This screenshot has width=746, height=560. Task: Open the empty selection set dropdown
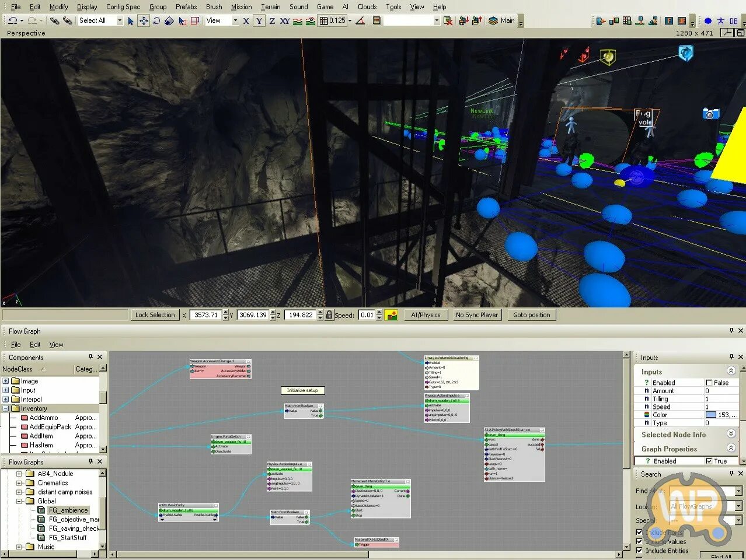(436, 20)
